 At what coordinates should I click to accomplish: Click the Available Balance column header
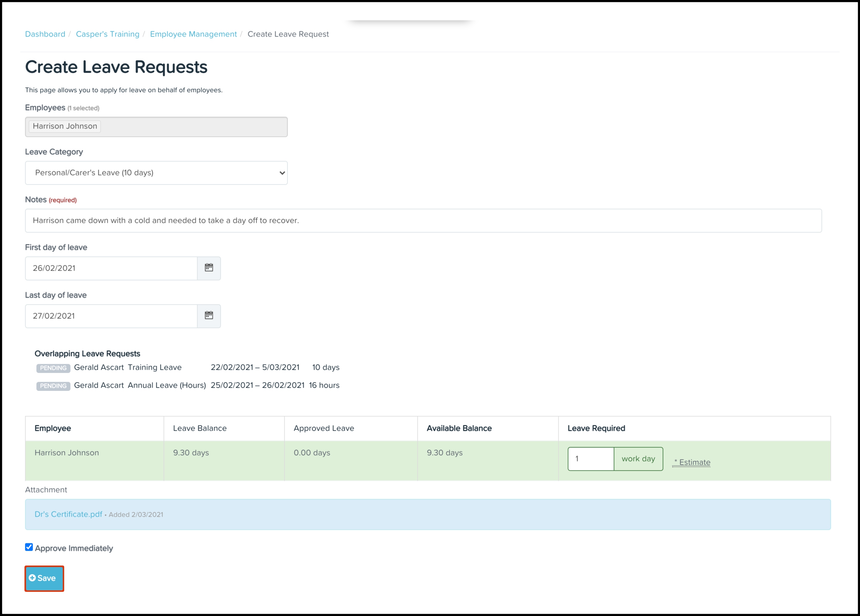click(x=459, y=428)
